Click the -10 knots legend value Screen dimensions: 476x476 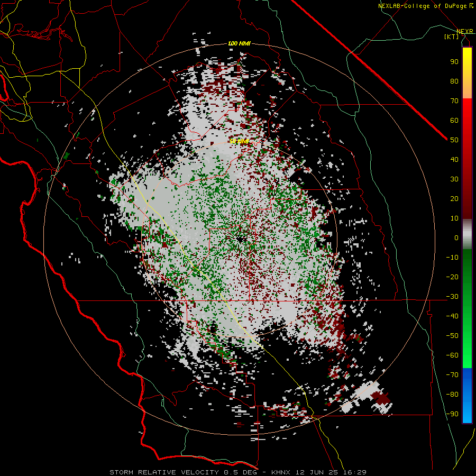(x=452, y=258)
